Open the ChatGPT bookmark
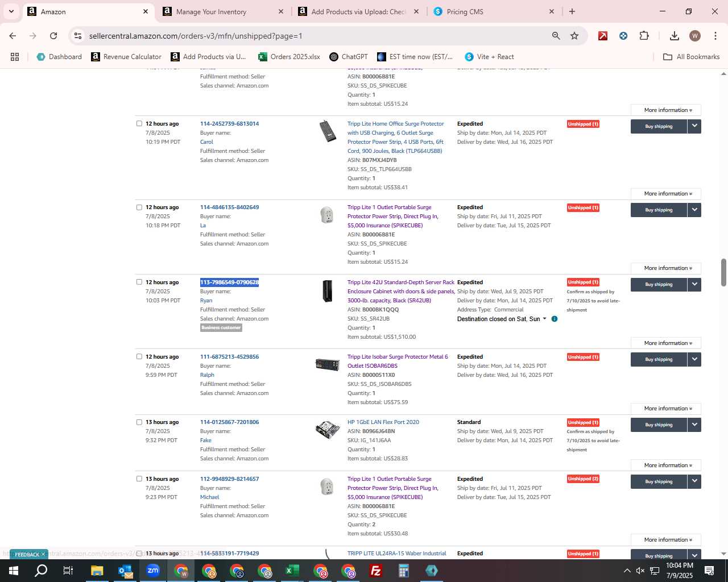This screenshot has height=582, width=728. coord(349,57)
